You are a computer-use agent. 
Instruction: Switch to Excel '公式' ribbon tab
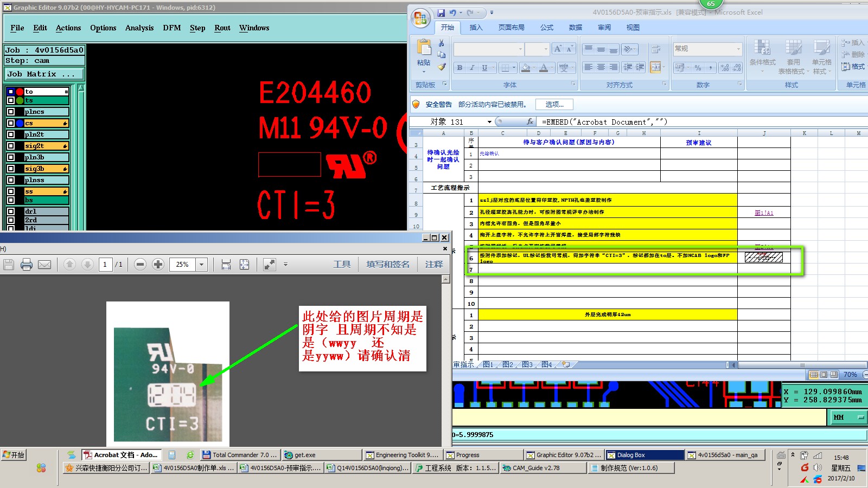tap(547, 27)
